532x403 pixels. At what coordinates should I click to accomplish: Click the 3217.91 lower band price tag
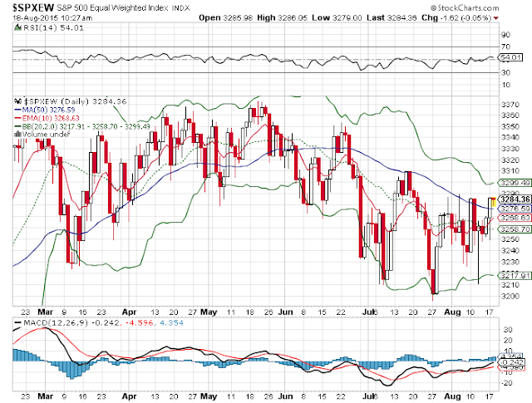coord(515,276)
